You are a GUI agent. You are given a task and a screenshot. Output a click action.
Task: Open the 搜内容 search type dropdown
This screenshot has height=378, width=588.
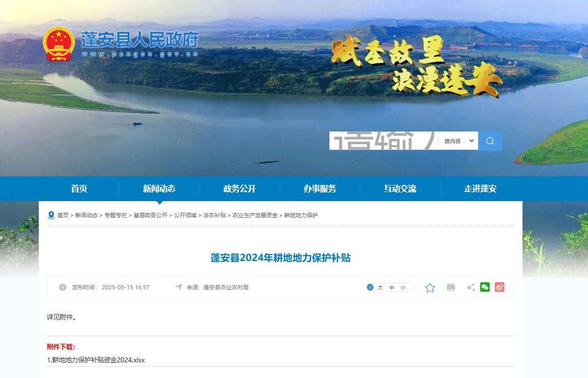(458, 141)
